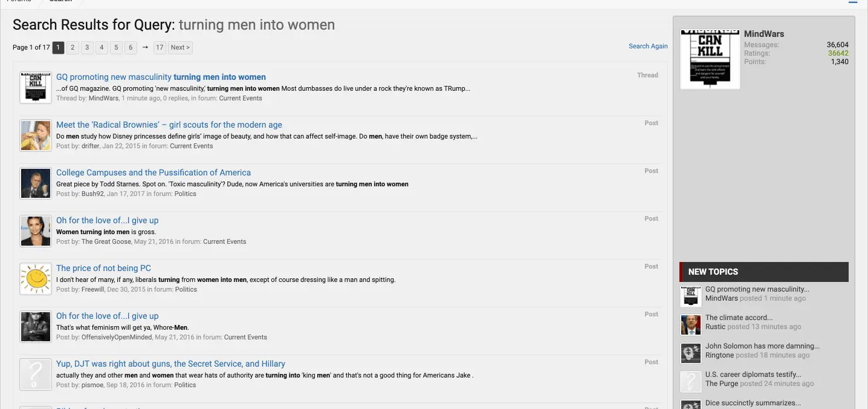Click the Search Again link

tap(648, 46)
